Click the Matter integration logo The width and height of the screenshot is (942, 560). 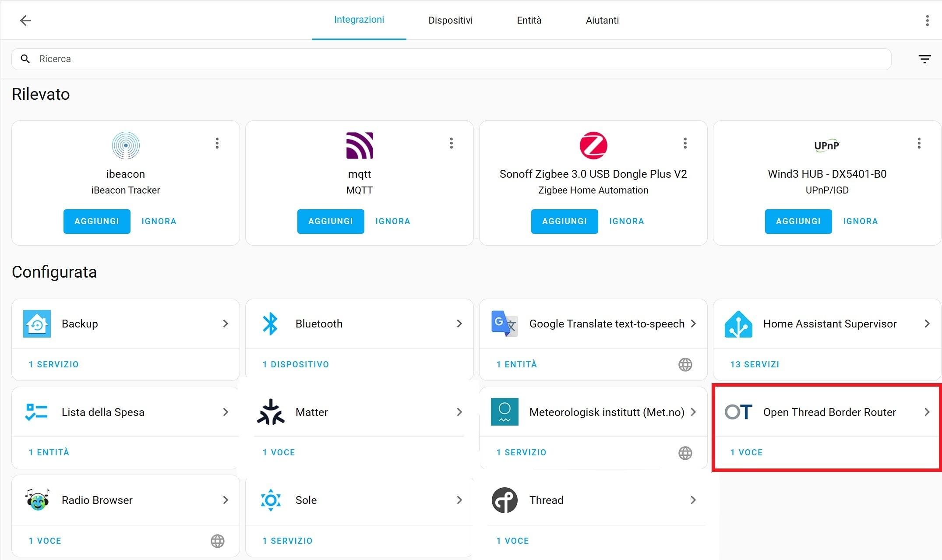coord(271,412)
